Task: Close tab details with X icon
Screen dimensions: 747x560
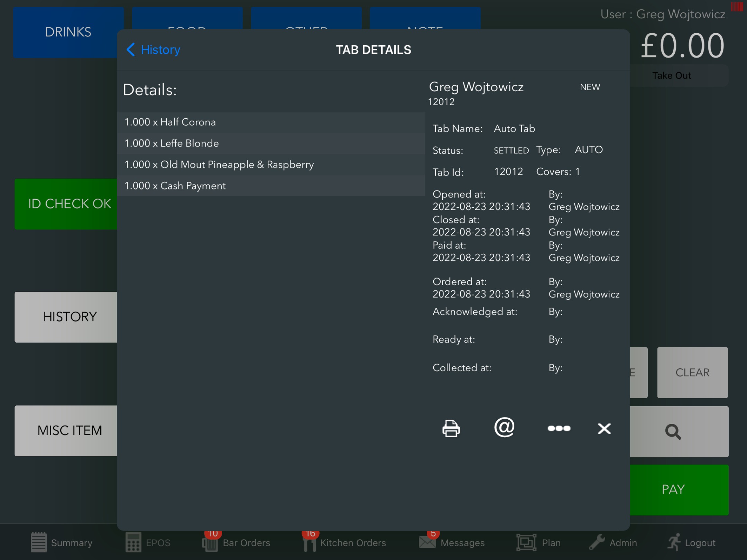Action: click(x=604, y=428)
